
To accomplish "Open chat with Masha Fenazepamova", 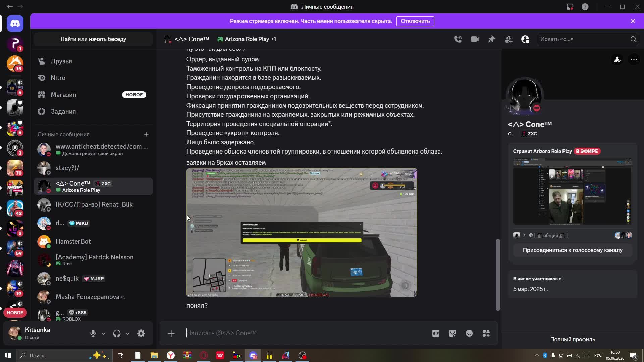I will (x=93, y=297).
